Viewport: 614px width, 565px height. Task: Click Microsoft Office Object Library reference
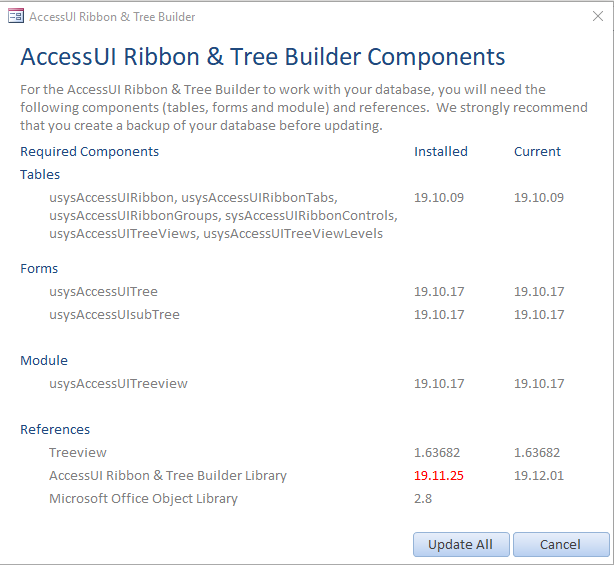143,499
